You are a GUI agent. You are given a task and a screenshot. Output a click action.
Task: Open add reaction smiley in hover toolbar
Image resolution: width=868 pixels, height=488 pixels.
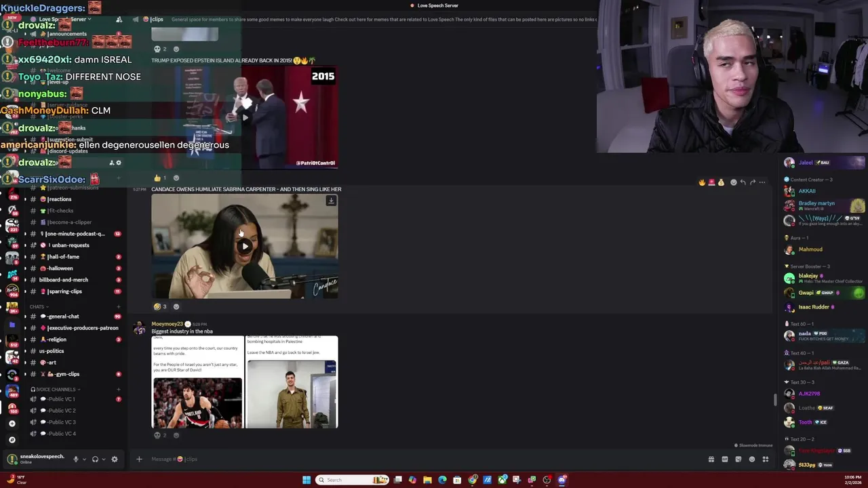(733, 182)
